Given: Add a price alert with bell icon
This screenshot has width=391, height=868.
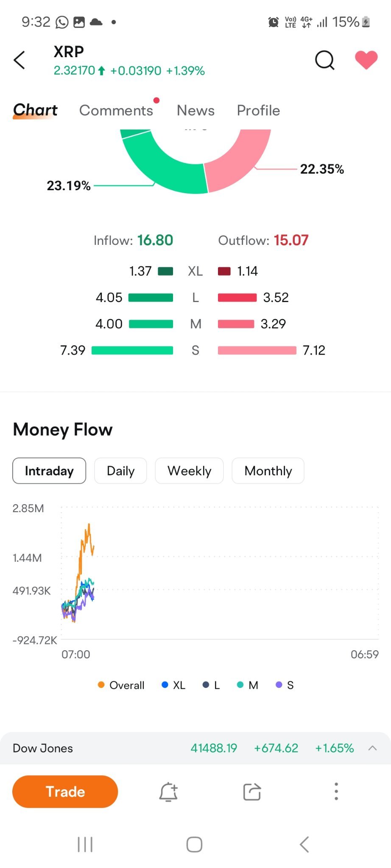Looking at the screenshot, I should coord(168,792).
